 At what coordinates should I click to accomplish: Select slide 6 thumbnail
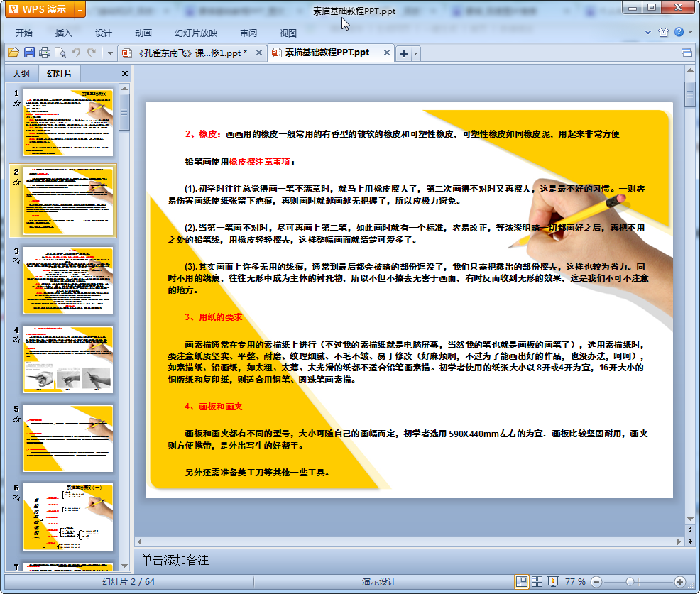[x=68, y=517]
